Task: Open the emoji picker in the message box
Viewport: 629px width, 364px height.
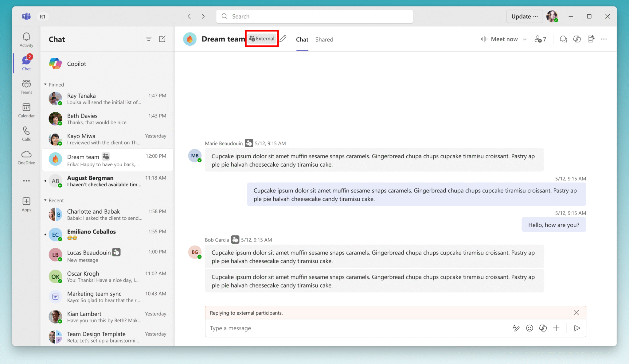Action: [x=529, y=328]
